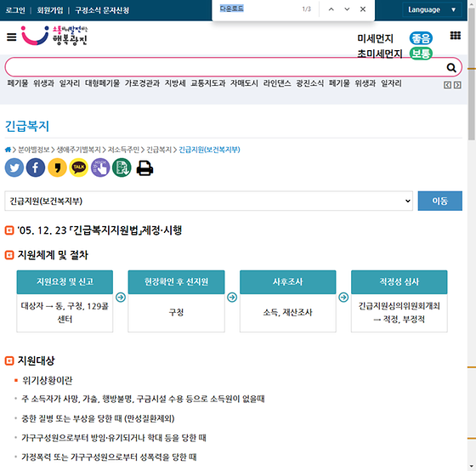Select keyword 광진소식
This screenshot has width=476, height=471.
[310, 83]
